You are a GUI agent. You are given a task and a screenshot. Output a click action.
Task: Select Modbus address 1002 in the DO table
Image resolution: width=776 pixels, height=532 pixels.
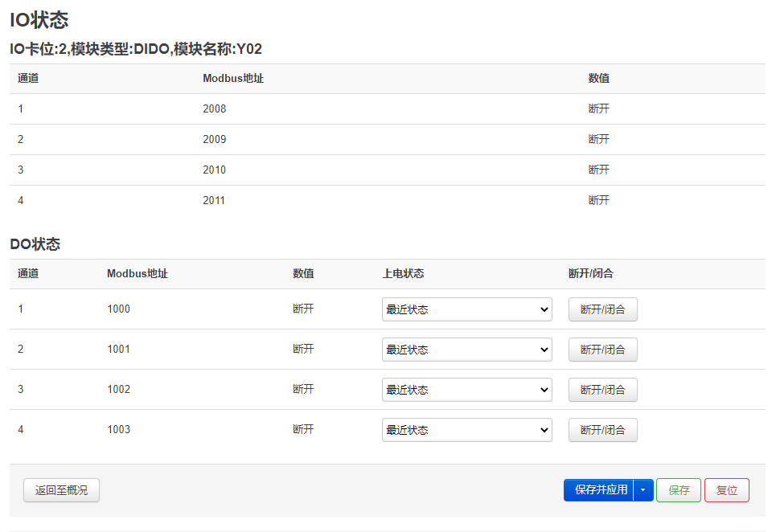coord(119,389)
